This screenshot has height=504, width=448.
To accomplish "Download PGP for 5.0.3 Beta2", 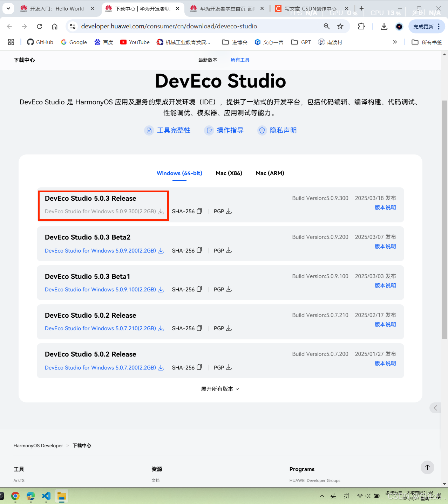I will pos(229,250).
